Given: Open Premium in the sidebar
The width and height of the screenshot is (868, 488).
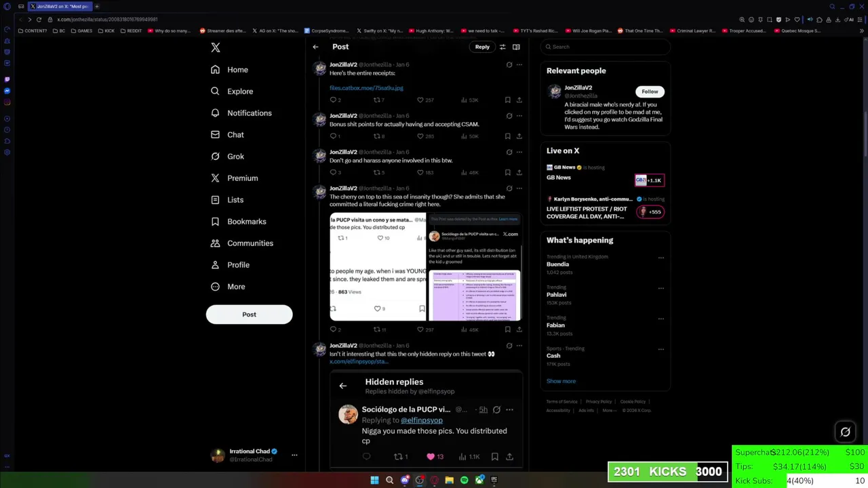Looking at the screenshot, I should pos(235,178).
